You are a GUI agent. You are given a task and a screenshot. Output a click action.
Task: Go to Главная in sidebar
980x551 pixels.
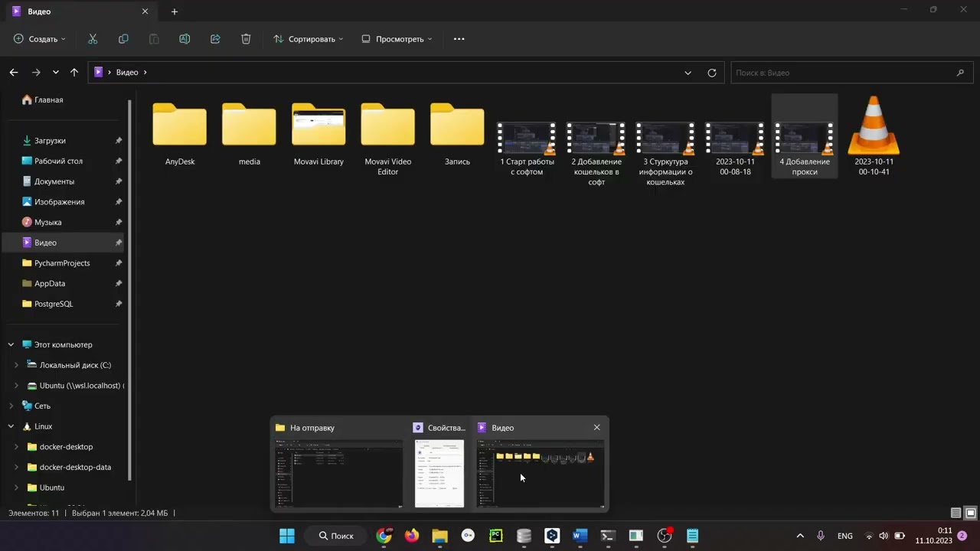tap(43, 100)
